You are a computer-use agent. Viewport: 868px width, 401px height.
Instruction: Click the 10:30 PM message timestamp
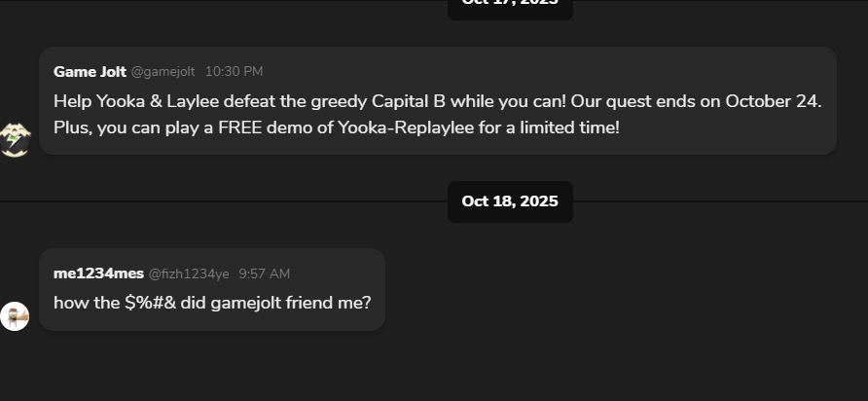[234, 72]
